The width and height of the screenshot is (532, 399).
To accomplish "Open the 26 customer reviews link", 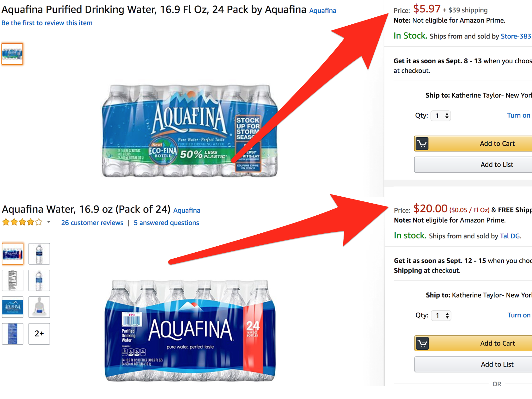I will [92, 223].
